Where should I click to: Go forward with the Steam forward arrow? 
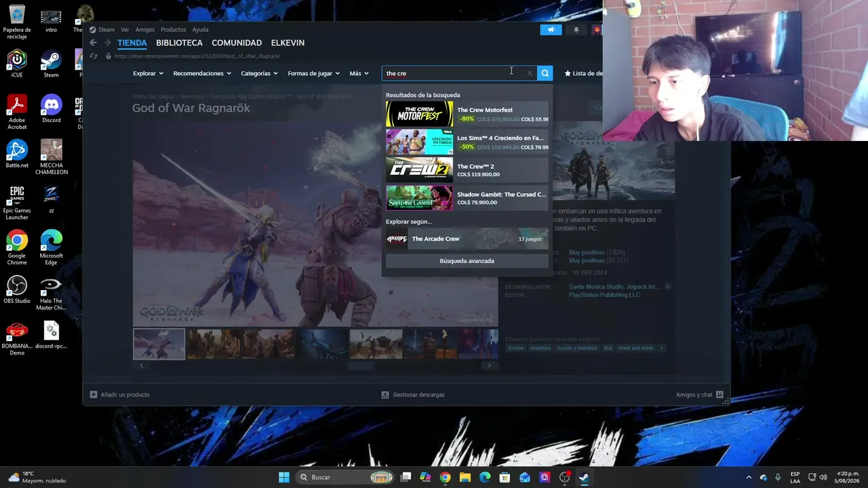click(x=107, y=43)
